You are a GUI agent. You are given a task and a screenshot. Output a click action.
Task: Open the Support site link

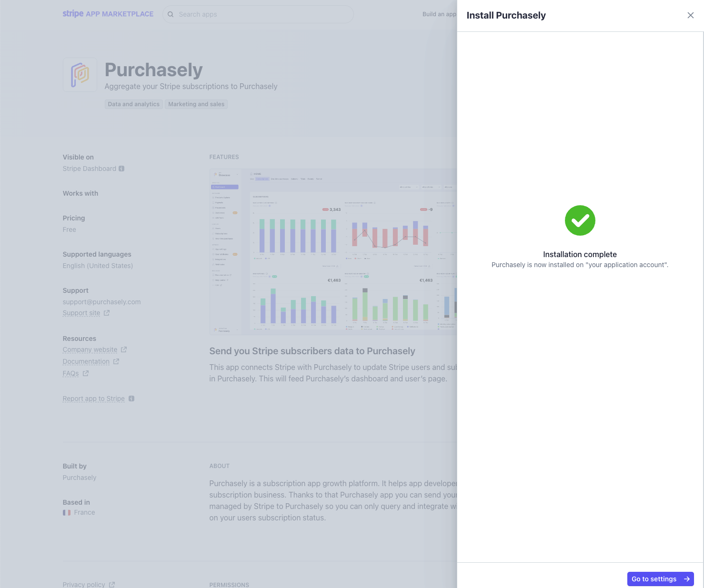[81, 313]
